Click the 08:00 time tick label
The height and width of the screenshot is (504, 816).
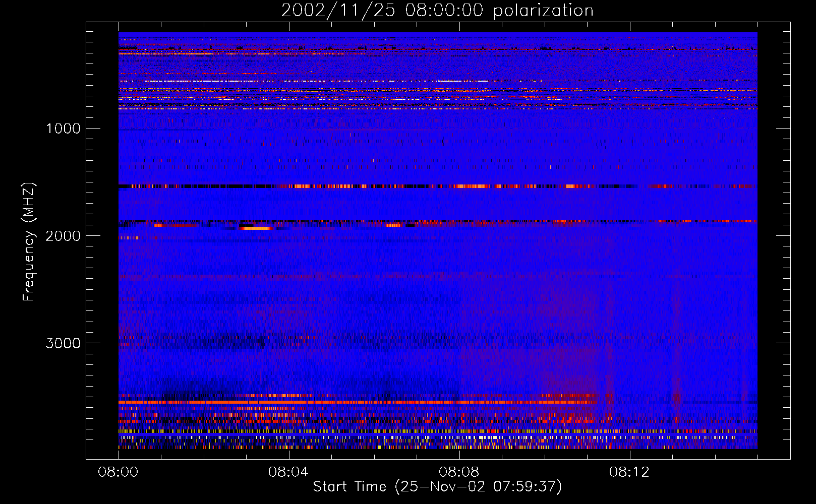119,472
